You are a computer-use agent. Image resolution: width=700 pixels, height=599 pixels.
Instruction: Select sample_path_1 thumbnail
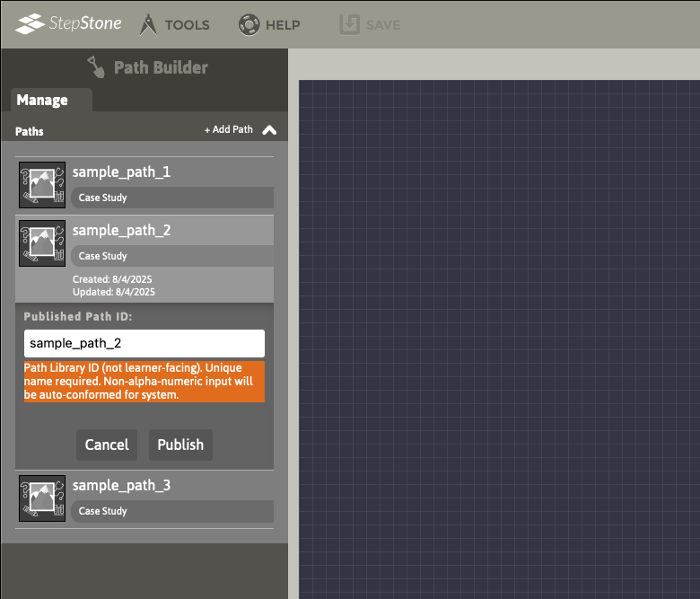coord(42,185)
